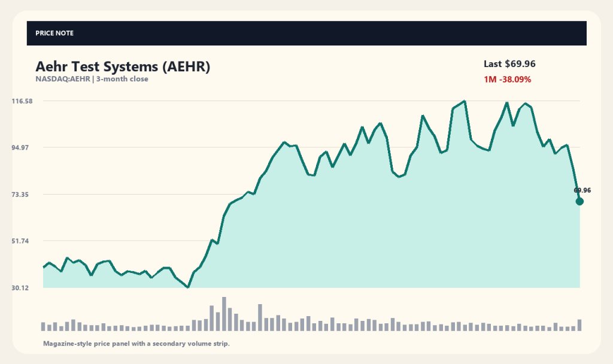Select the Aehr Test Systems (AEHR) title
613x364 pixels.
click(x=123, y=66)
